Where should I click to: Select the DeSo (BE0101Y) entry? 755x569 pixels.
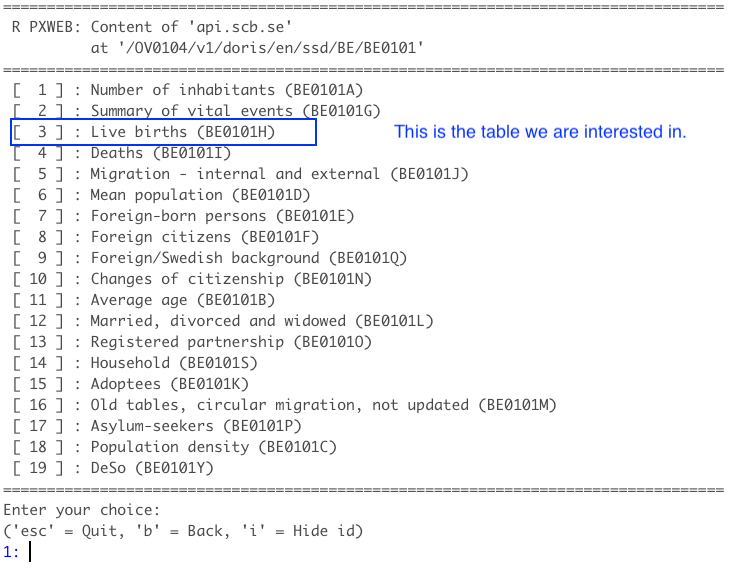152,468
